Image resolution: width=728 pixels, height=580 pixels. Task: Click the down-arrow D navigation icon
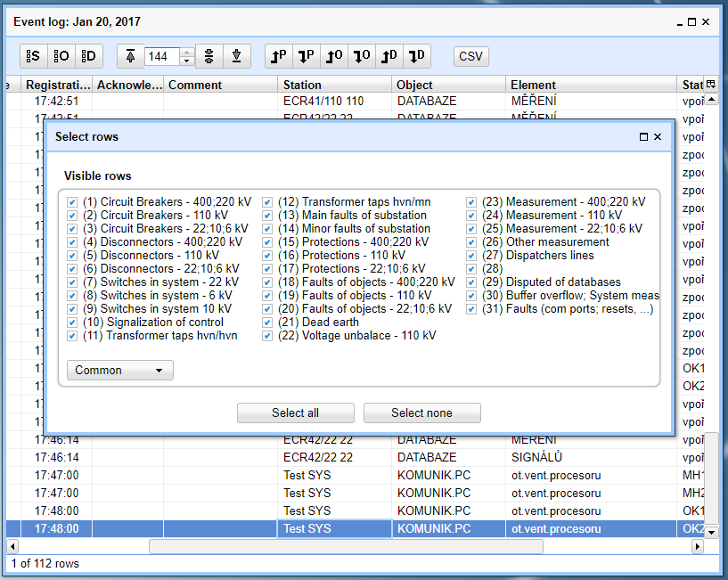[417, 56]
